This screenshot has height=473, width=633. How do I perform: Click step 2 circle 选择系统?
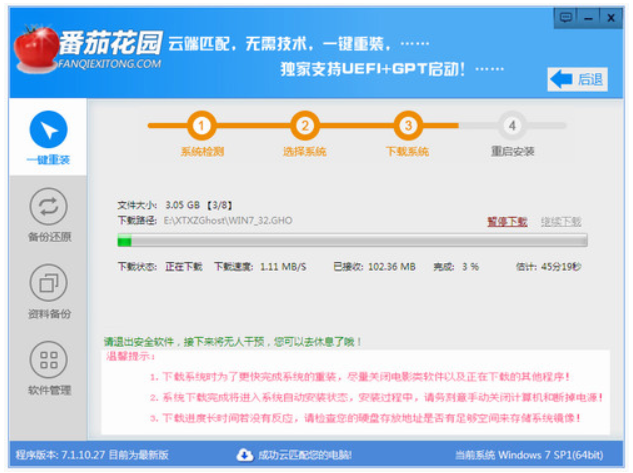304,126
